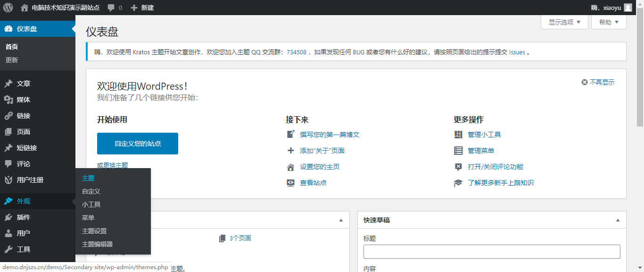Open the 撰写您的第一篇博文 link
The image size is (644, 272).
click(330, 135)
